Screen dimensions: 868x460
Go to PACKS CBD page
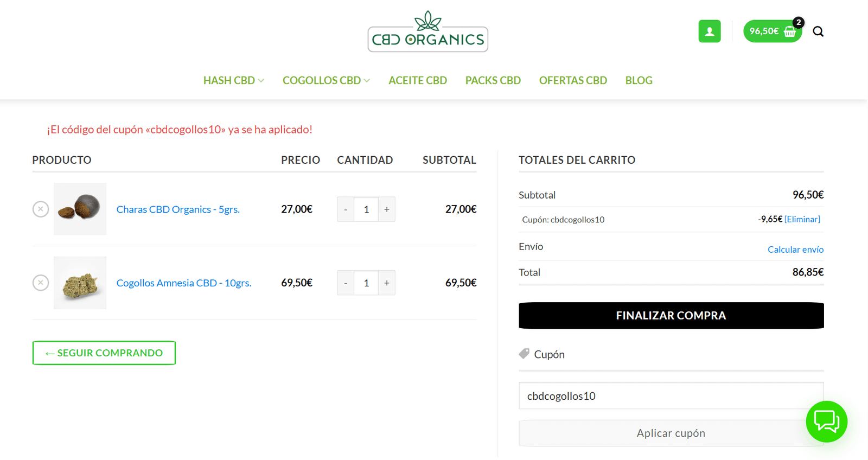click(493, 80)
